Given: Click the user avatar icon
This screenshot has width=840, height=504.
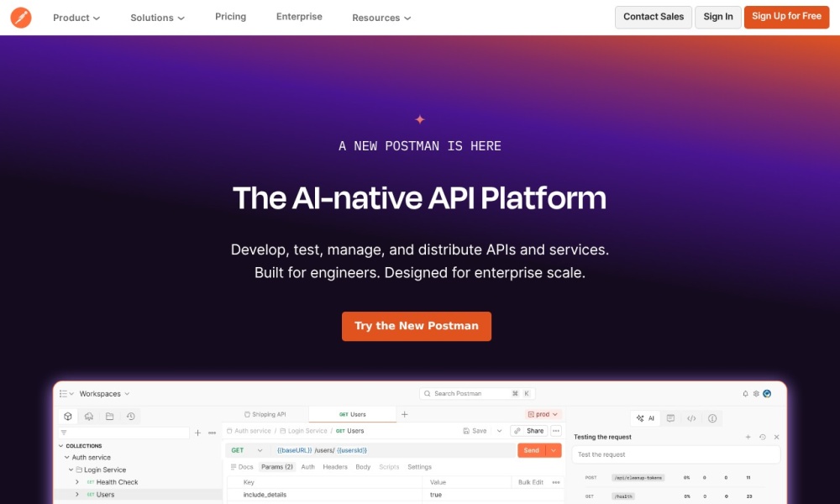Looking at the screenshot, I should pos(767,394).
